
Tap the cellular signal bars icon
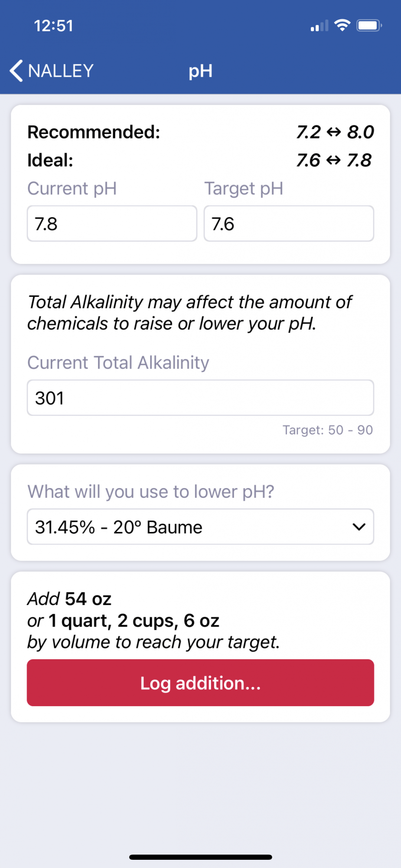point(319,26)
